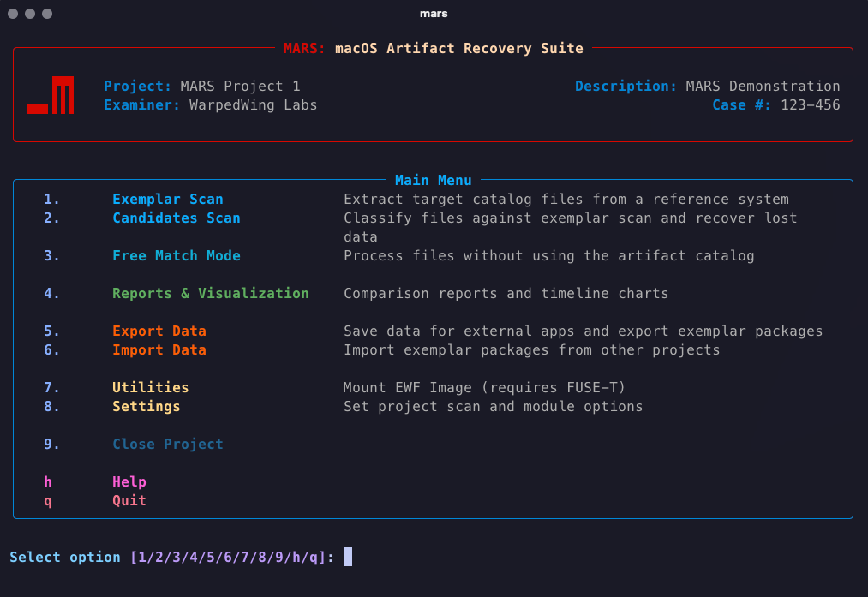Click case number '123-456'
Viewport: 868px width, 597px height.
(811, 105)
